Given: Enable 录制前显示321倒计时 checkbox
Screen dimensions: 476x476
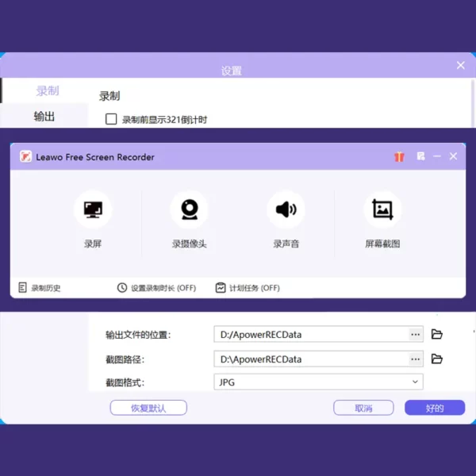Looking at the screenshot, I should (x=111, y=119).
